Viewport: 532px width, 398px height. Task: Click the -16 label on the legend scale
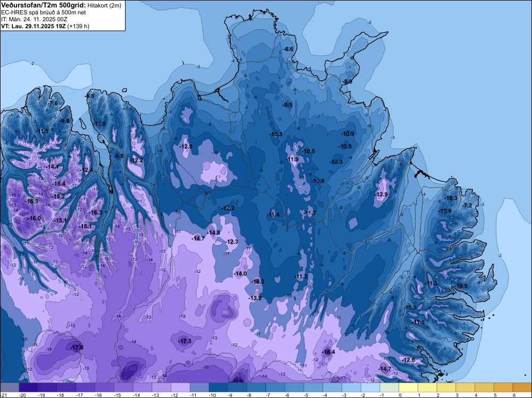point(98,395)
